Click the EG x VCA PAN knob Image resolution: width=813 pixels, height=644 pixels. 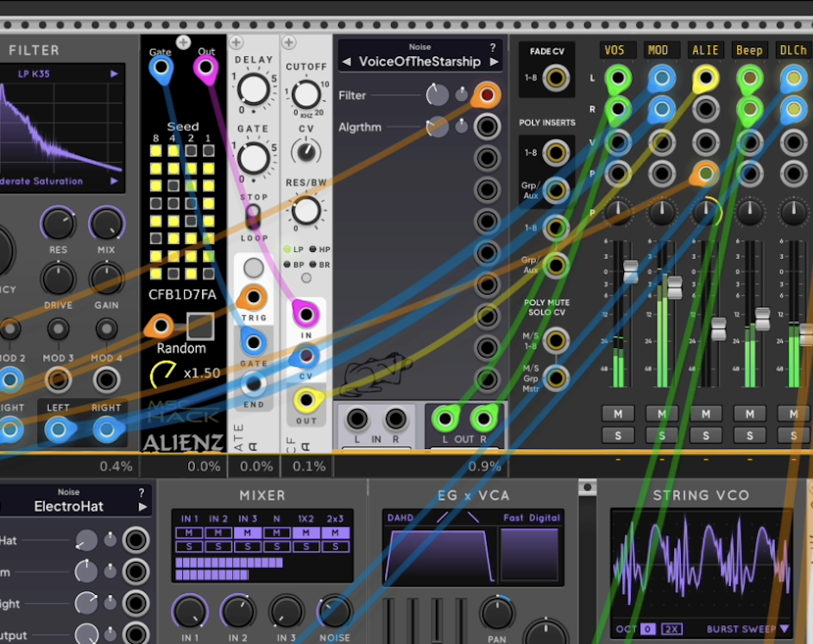pos(496,614)
